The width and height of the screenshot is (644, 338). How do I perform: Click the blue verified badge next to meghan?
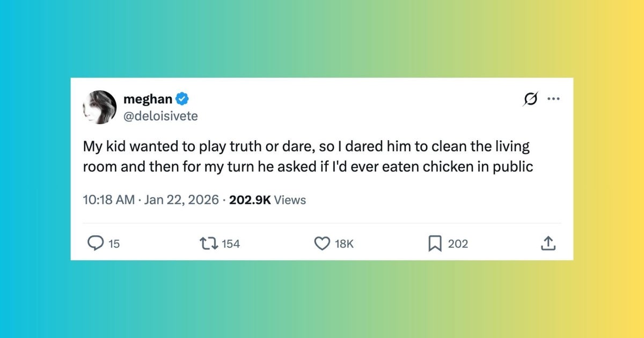tap(182, 99)
